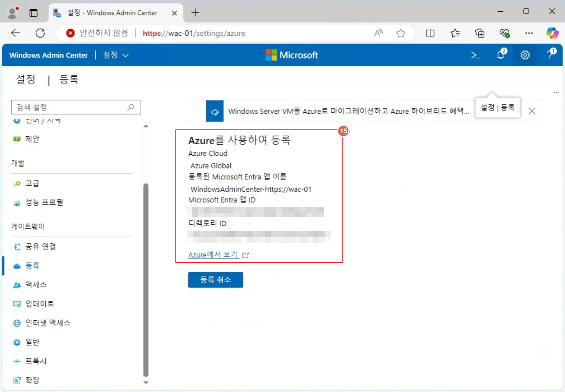Click the browser refresh icon

pos(40,33)
